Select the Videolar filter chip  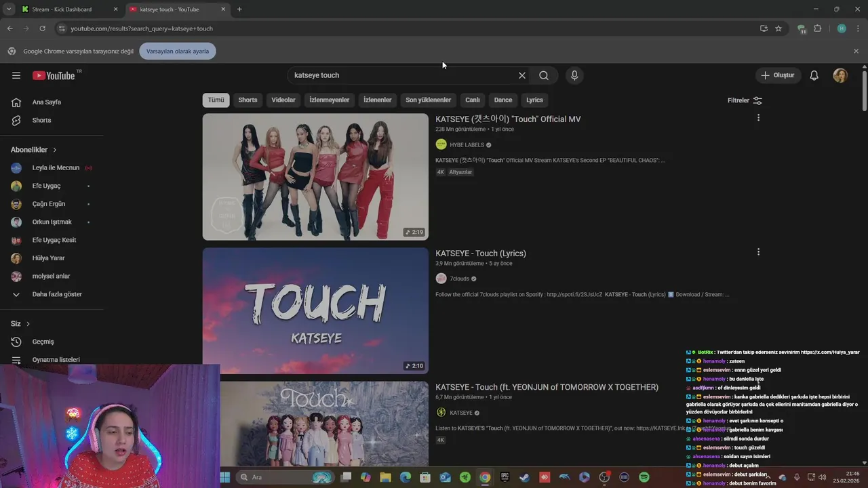coord(283,100)
